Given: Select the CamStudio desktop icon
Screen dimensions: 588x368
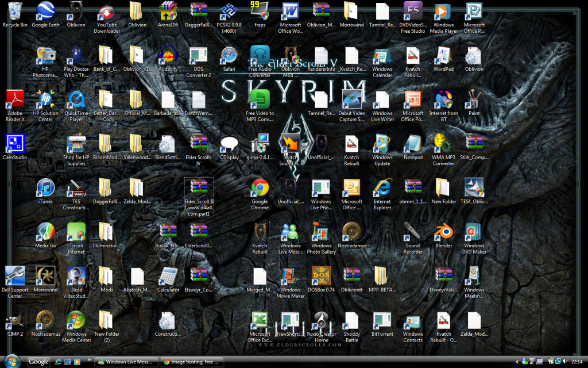Looking at the screenshot, I should [x=14, y=144].
